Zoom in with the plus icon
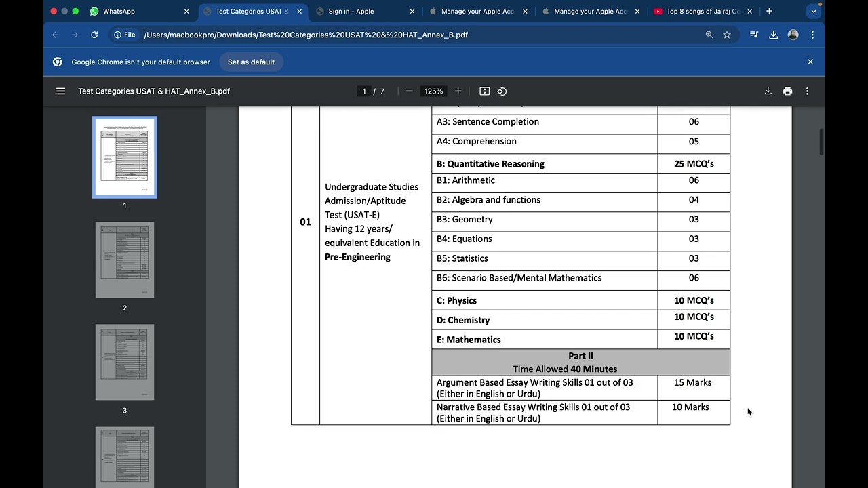The height and width of the screenshot is (488, 868). point(458,91)
